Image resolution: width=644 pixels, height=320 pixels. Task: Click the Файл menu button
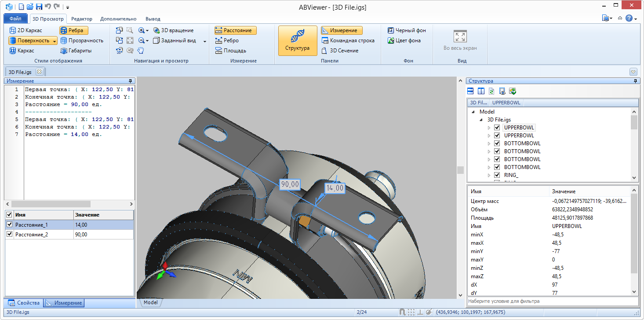[15, 19]
